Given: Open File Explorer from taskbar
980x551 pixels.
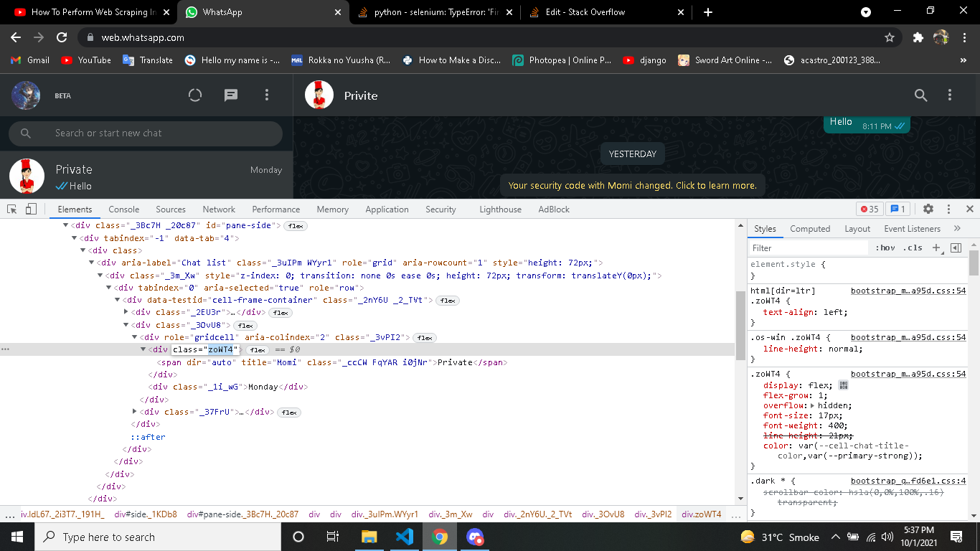Looking at the screenshot, I should pyautogui.click(x=369, y=537).
